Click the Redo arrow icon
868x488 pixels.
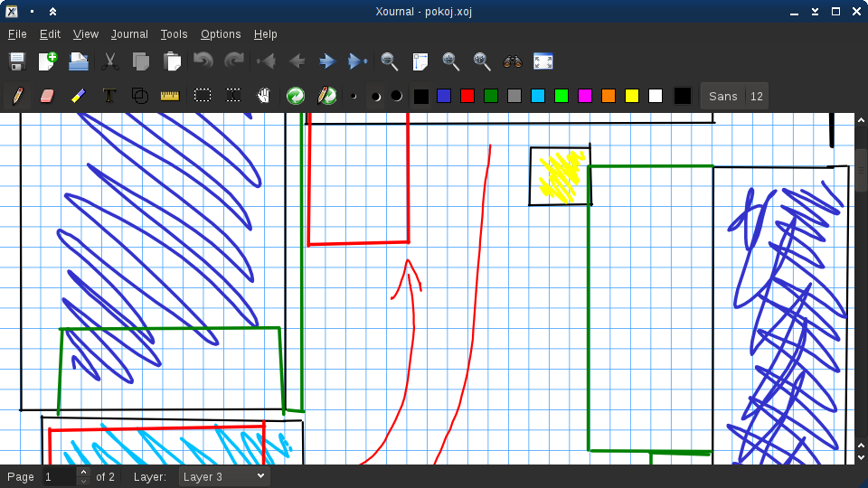pyautogui.click(x=234, y=61)
